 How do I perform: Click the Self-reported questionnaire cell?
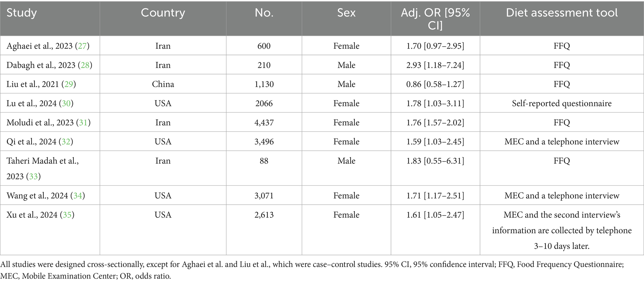561,104
